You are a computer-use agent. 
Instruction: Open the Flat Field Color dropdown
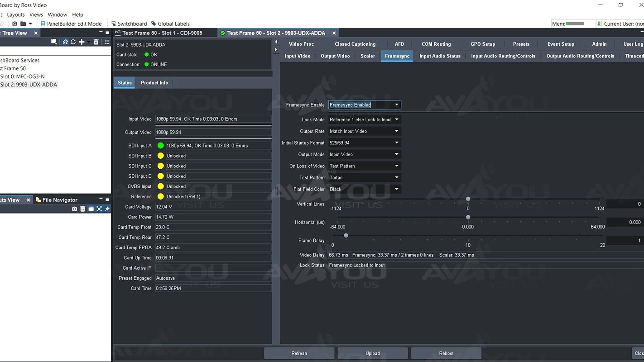click(365, 190)
